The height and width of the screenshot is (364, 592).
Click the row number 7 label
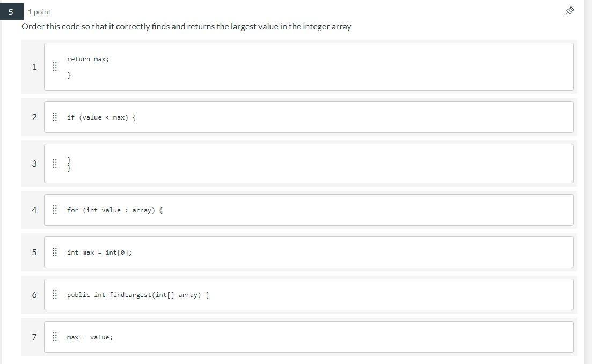(x=34, y=337)
